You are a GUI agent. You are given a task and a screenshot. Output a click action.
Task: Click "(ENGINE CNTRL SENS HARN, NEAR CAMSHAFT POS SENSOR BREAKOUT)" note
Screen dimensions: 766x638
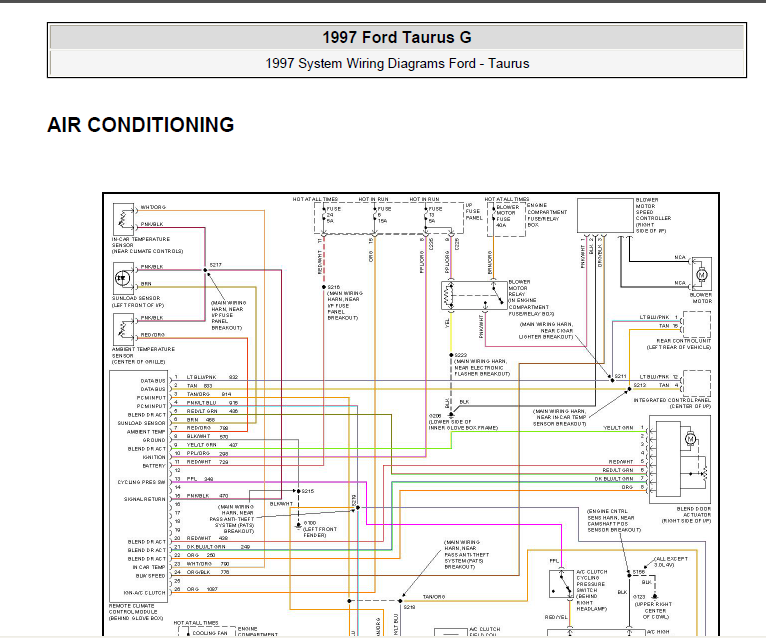click(x=614, y=520)
